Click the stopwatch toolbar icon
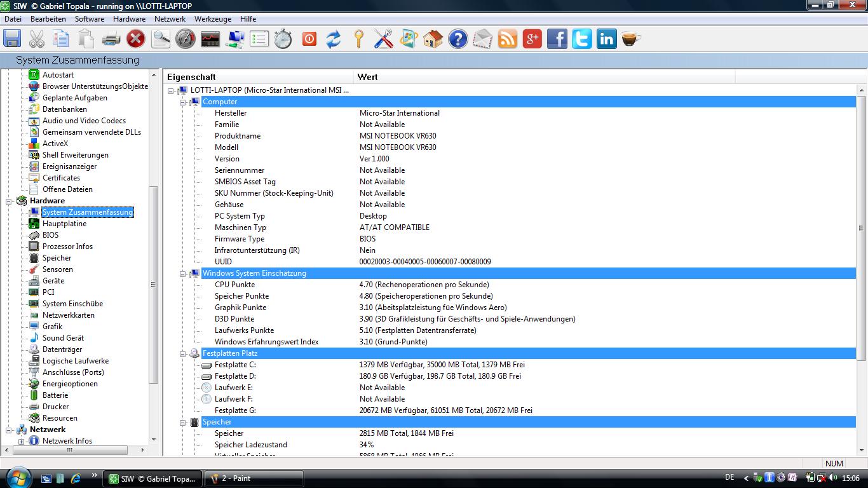Image resolution: width=868 pixels, height=488 pixels. pos(283,39)
